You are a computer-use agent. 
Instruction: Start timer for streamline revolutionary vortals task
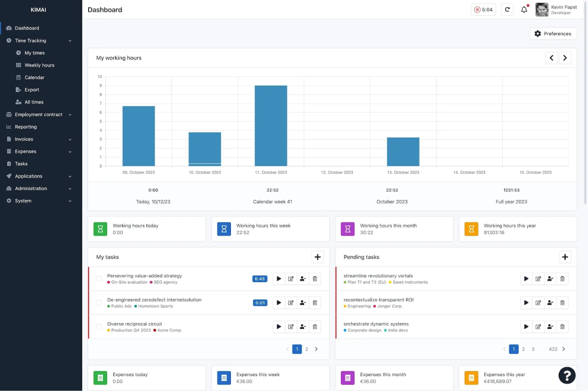pyautogui.click(x=526, y=278)
